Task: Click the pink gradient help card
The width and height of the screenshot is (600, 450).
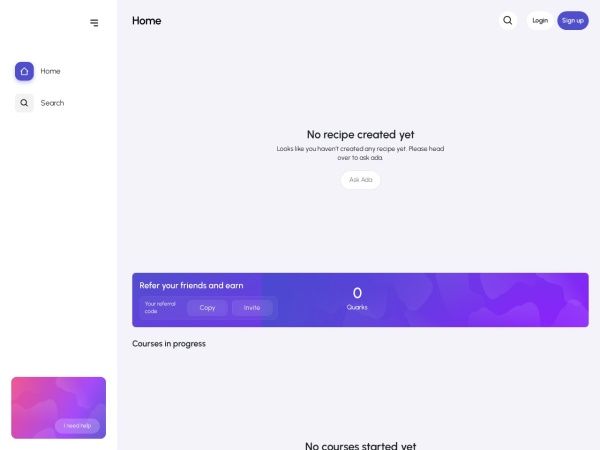Action: pyautogui.click(x=59, y=408)
